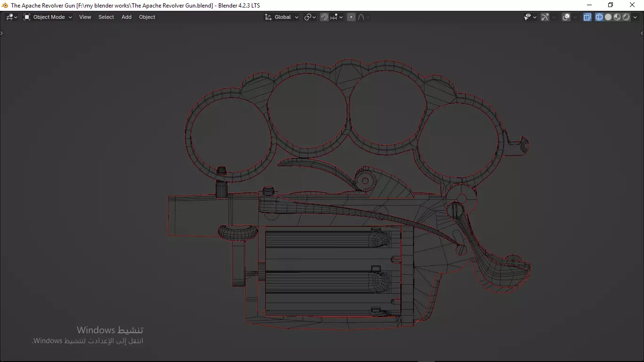
Task: Switch to Material Preview shading
Action: click(x=617, y=17)
